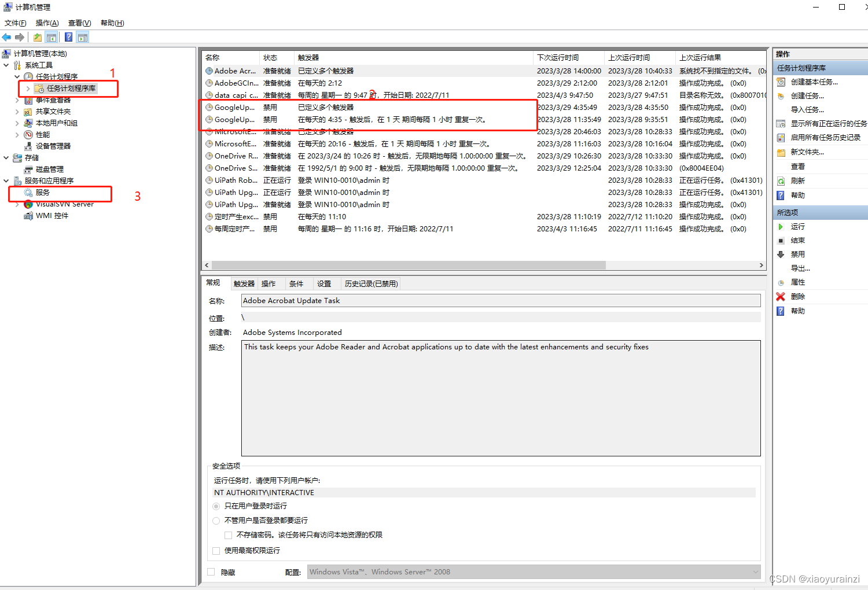Collapse the 任务计划程序 tree node

(x=17, y=77)
